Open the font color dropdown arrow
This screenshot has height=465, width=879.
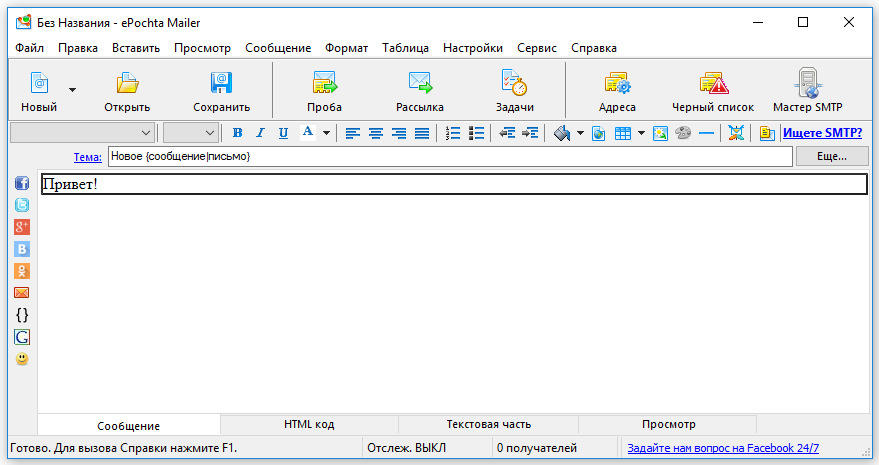click(326, 133)
